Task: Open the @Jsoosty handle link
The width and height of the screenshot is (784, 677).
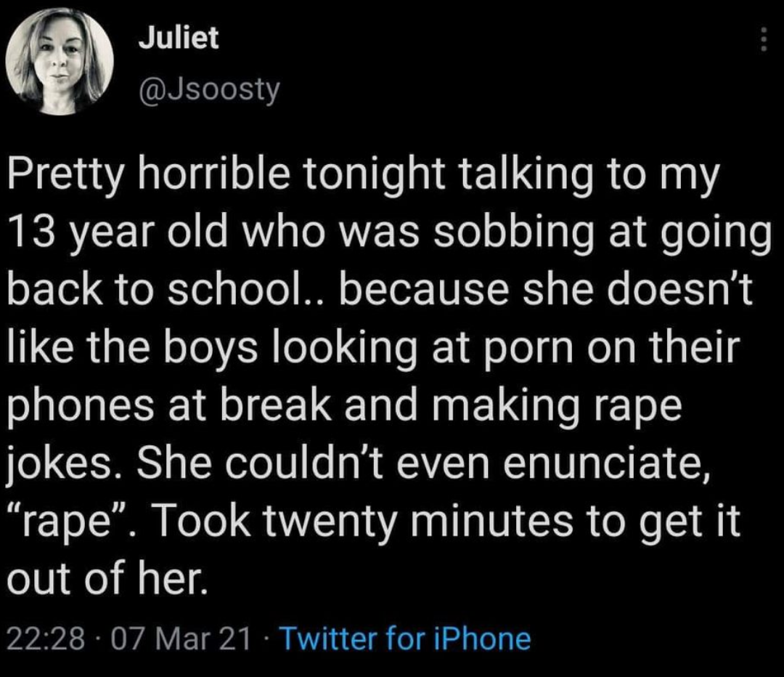Action: tap(209, 90)
